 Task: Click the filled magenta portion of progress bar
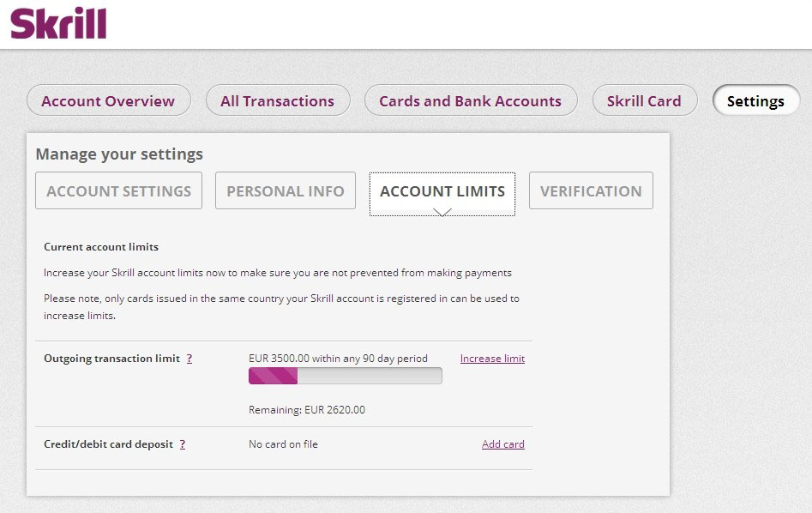pyautogui.click(x=273, y=376)
